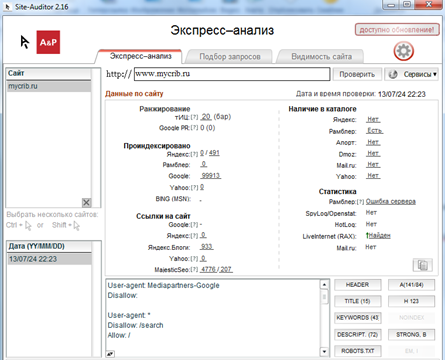Screen dimensions: 445x360
Task: Click the Рамблер statistics [?] help hint
Action: 361,202
